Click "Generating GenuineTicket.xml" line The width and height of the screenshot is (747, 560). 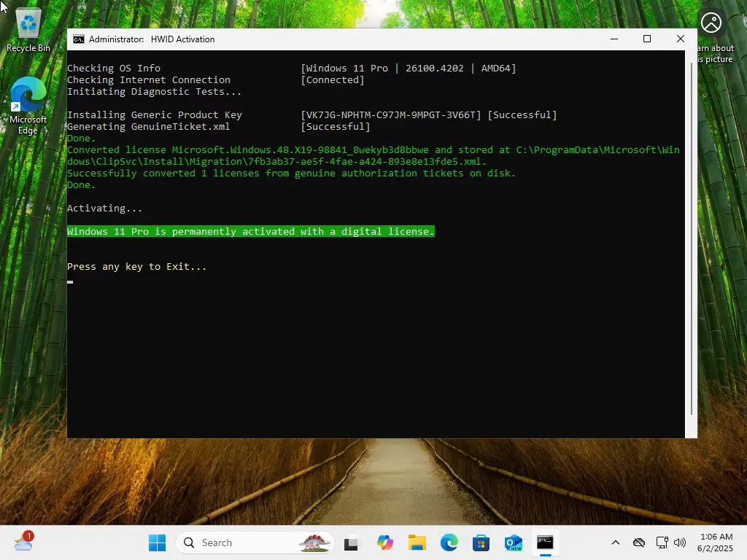click(x=148, y=127)
